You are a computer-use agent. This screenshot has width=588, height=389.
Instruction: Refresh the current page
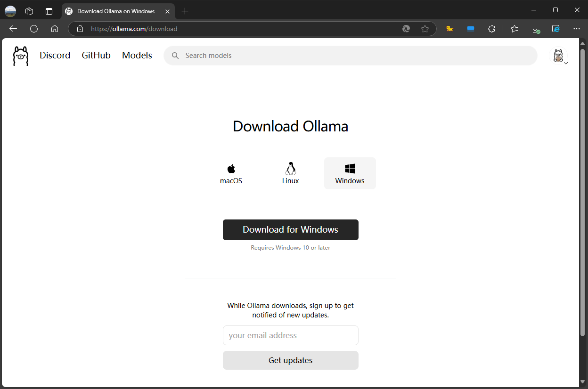tap(34, 29)
